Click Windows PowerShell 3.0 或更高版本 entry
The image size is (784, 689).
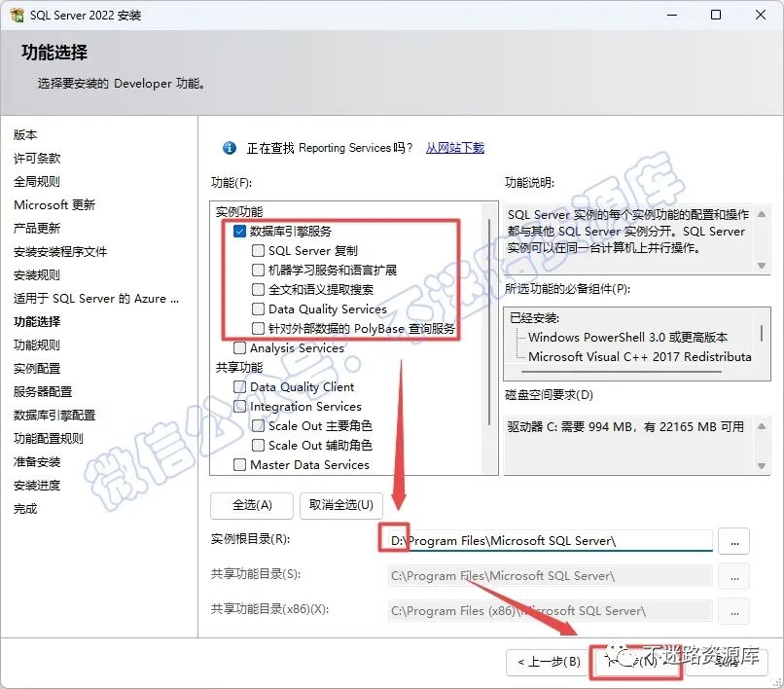pos(627,338)
